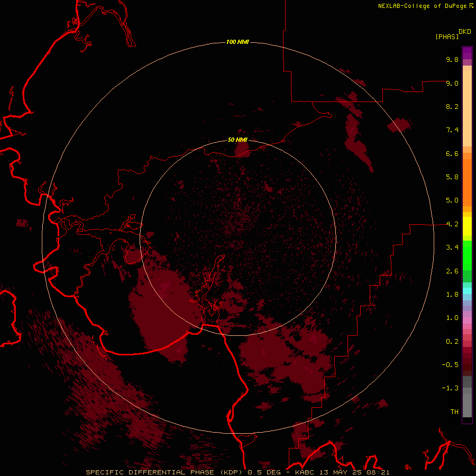Click the 2.6 legend value
Image resolution: width=476 pixels, height=476 pixels.
[x=452, y=271]
